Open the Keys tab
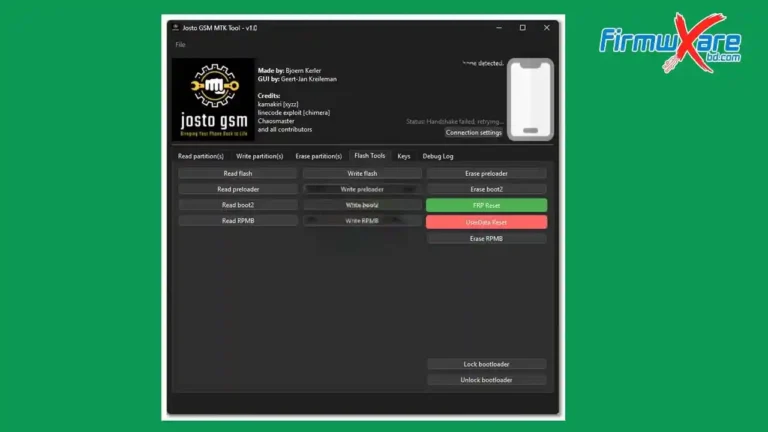 (404, 156)
